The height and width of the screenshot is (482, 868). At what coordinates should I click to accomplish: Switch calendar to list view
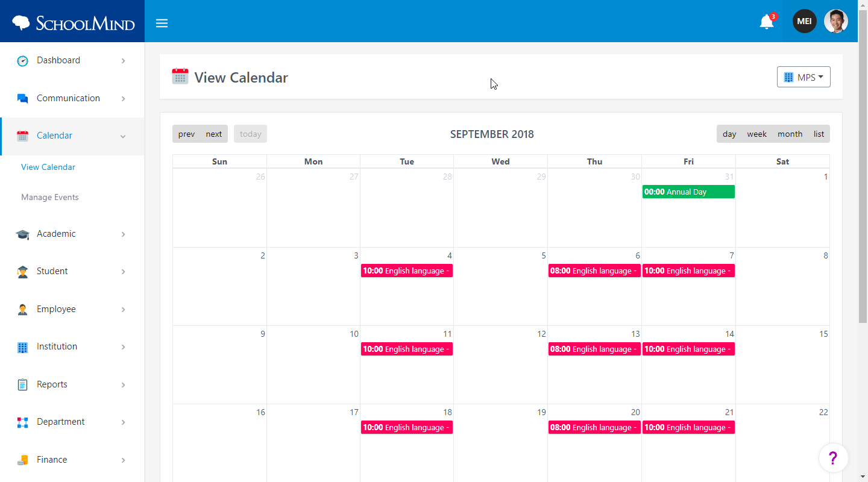(x=819, y=134)
